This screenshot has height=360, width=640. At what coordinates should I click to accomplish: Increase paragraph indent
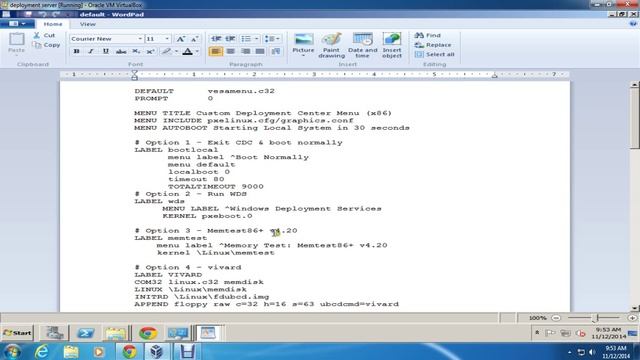pos(230,39)
